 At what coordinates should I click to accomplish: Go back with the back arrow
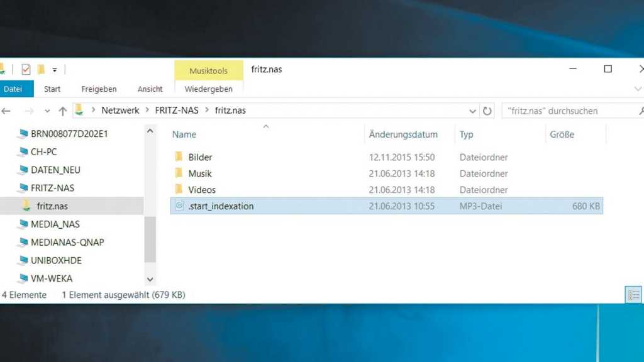pyautogui.click(x=6, y=111)
